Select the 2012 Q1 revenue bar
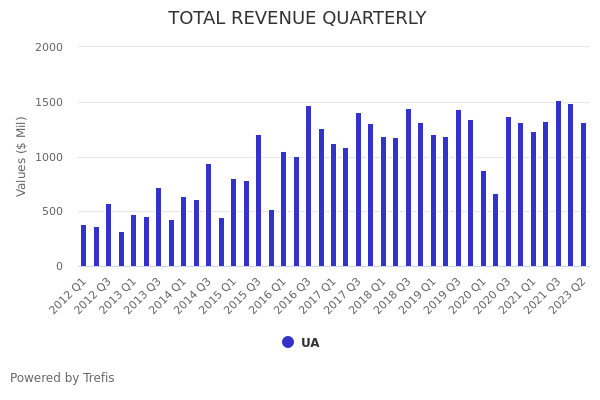Image resolution: width=600 pixels, height=400 pixels. 84,246
